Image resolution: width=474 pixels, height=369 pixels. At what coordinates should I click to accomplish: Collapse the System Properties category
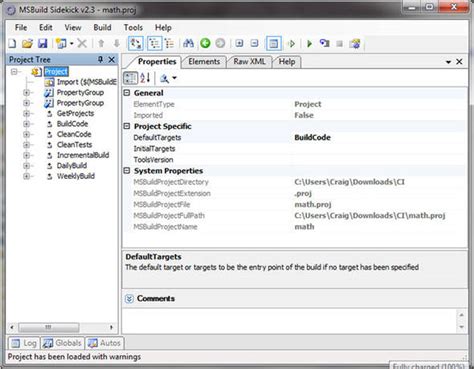point(127,171)
